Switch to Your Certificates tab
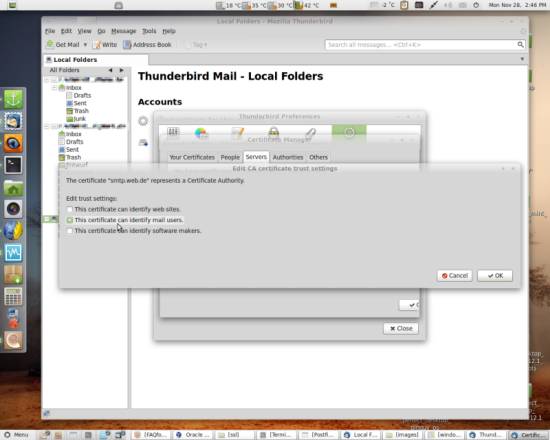Screen dimensions: 550x440 pos(192,157)
